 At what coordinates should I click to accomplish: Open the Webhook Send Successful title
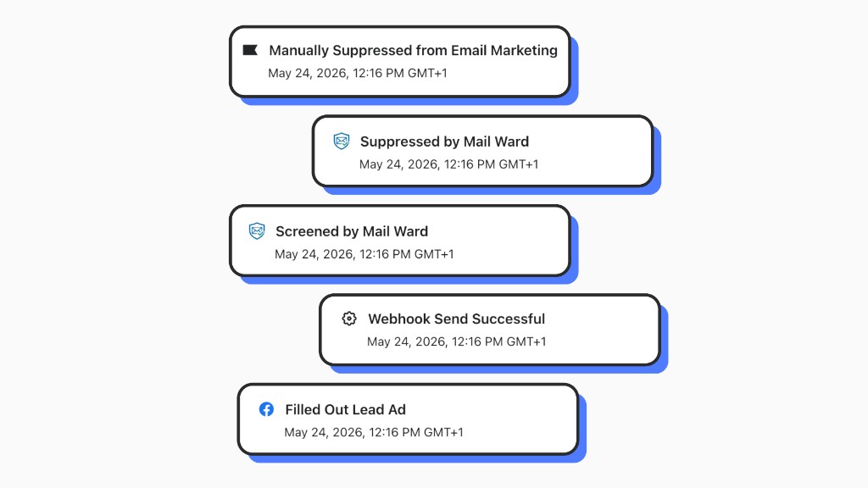457,319
